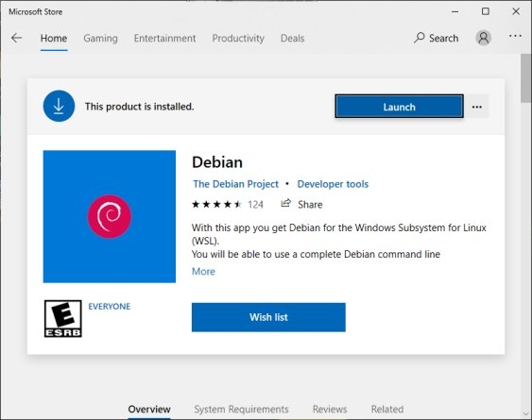Select the Reviews tab
Viewport: 532px width, 420px height.
(330, 410)
